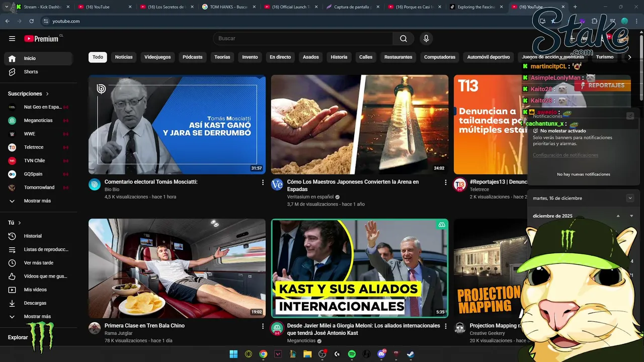This screenshot has height=362, width=644.
Task: Select the Videojuegos filter chip
Action: (157, 57)
